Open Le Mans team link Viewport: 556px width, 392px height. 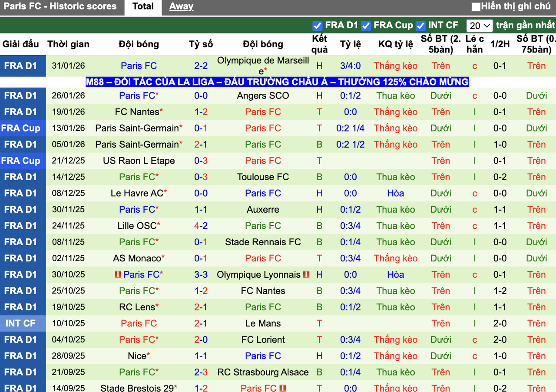(x=263, y=323)
